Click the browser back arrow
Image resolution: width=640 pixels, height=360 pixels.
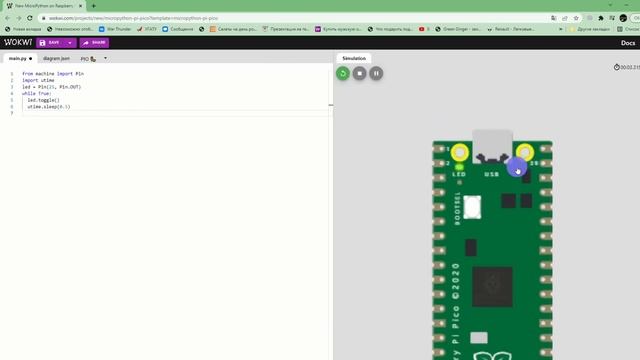(7, 18)
